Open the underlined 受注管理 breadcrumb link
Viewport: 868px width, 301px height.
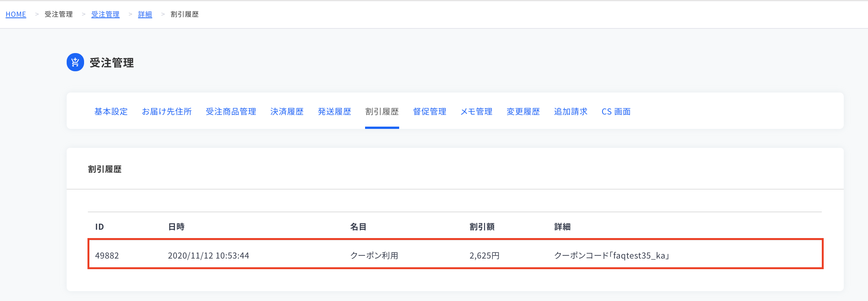105,14
